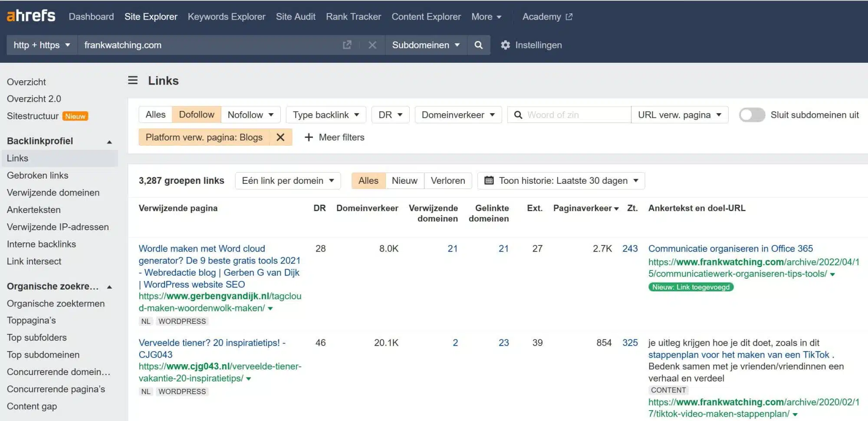Toggle Sluit subdomeinen uit switch
868x421 pixels.
[752, 115]
